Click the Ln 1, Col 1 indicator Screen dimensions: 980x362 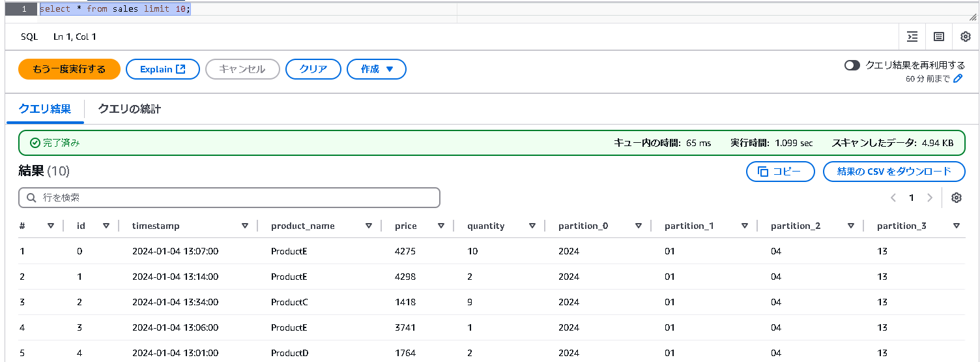pyautogui.click(x=75, y=37)
